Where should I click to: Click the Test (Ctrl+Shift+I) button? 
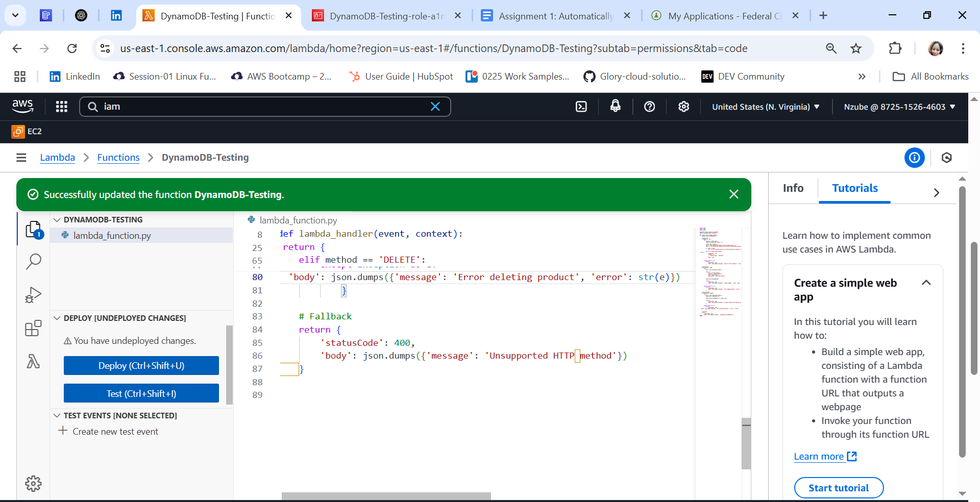tap(141, 394)
